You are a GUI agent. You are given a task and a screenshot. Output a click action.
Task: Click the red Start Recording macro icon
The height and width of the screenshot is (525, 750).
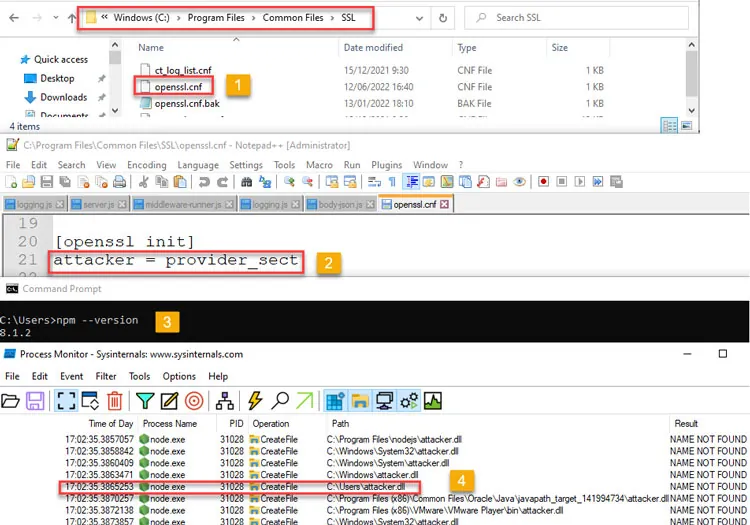click(x=543, y=182)
